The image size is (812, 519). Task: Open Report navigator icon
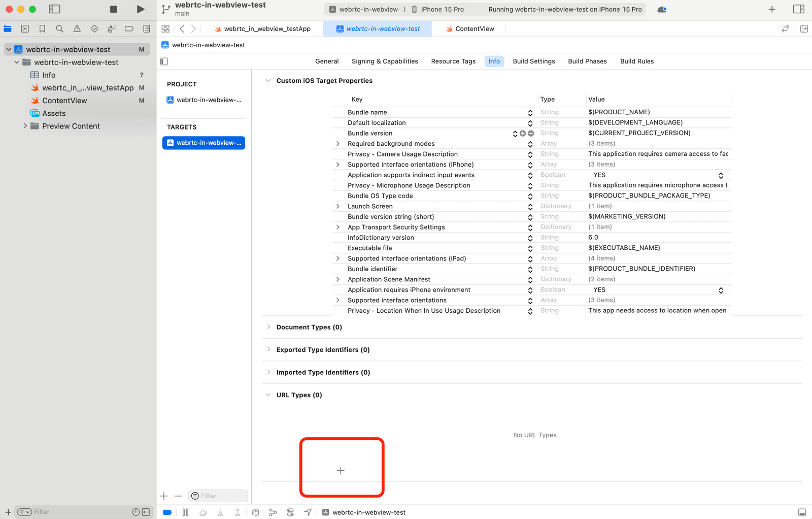[x=147, y=29]
